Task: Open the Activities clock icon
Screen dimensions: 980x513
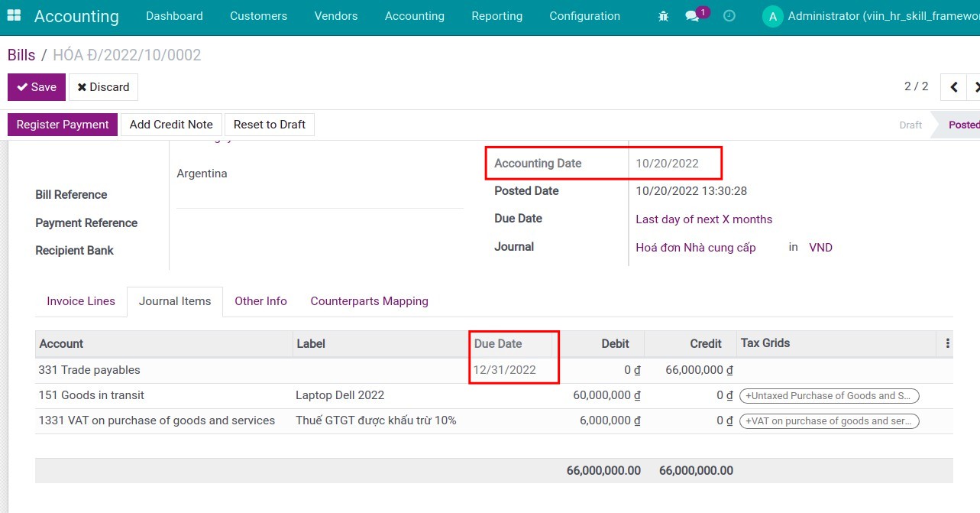Action: click(729, 15)
